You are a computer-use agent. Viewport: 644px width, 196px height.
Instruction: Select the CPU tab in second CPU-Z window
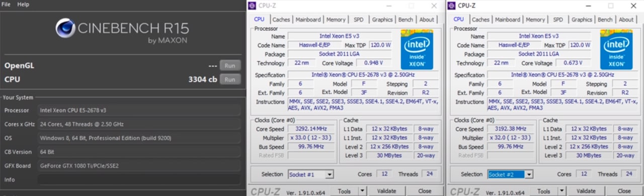[x=458, y=19]
